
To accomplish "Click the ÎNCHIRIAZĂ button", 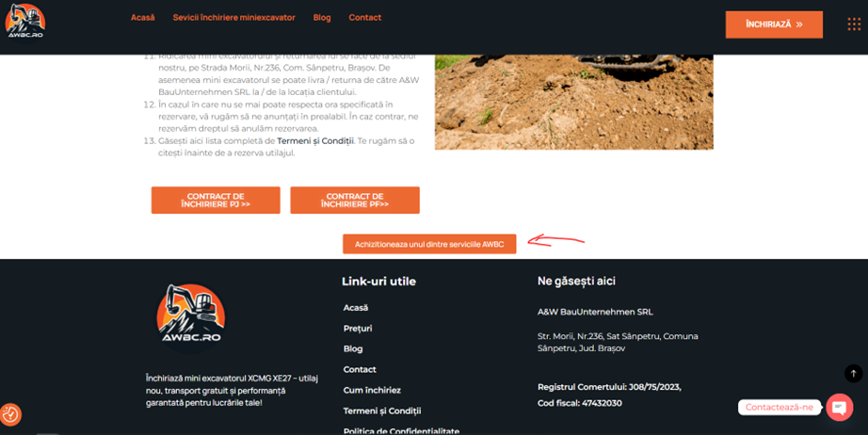I will tap(774, 24).
